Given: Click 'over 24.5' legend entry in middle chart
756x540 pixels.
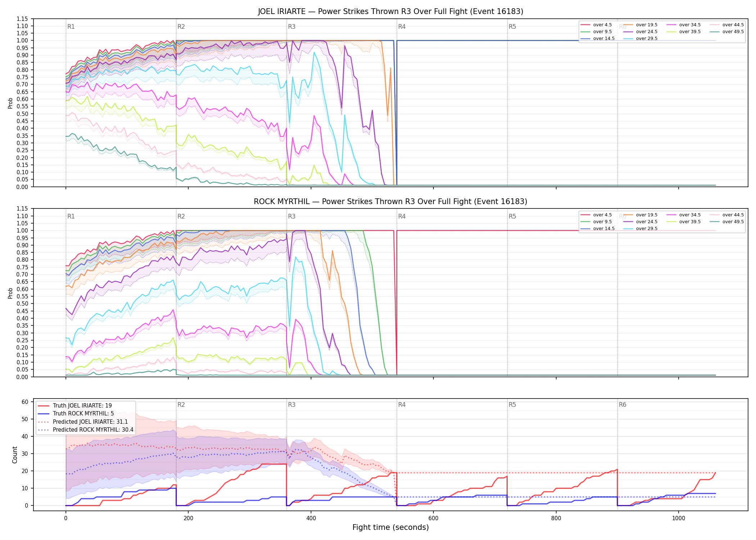Looking at the screenshot, I should (x=640, y=222).
